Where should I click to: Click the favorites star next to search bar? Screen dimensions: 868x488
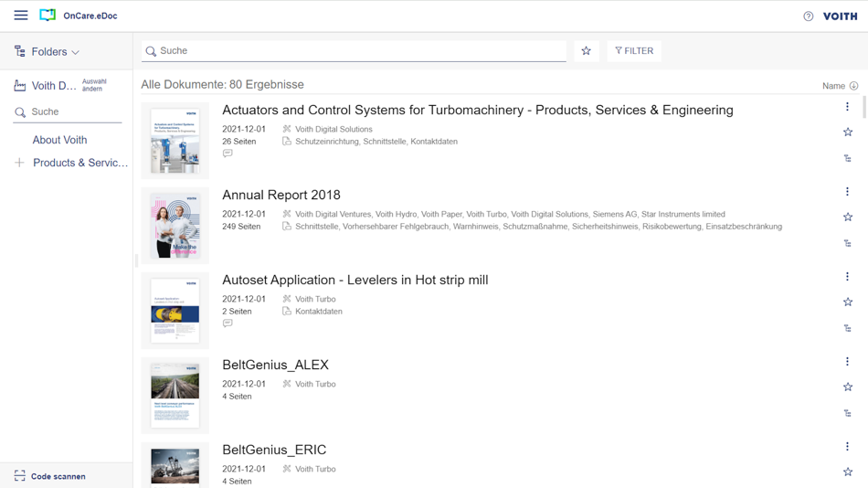click(x=587, y=51)
